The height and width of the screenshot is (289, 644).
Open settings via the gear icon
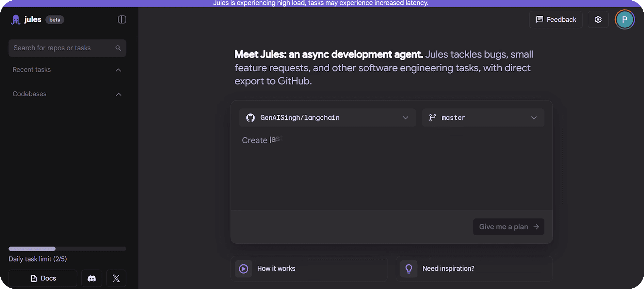coord(598,19)
